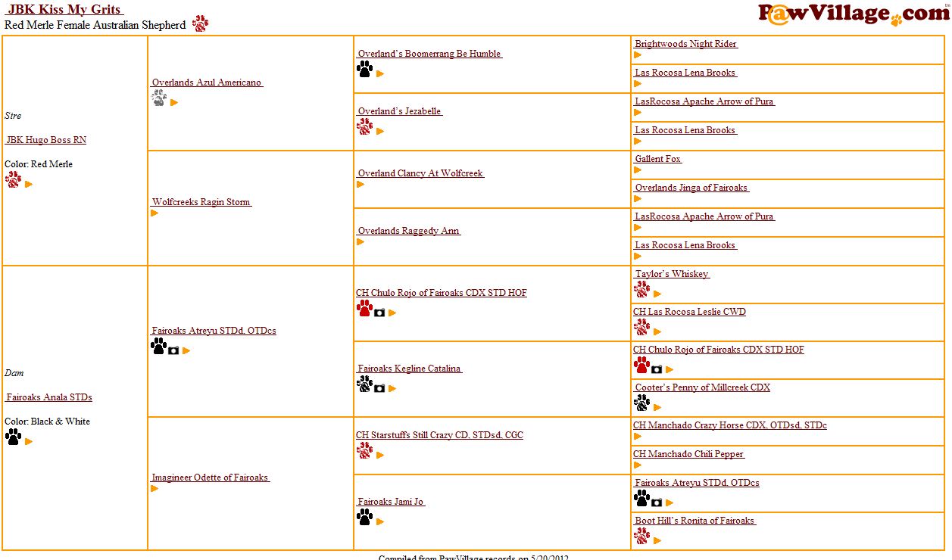Click red merle paw under CH Las Rocosa Leslie CWD
This screenshot has width=952, height=560.
[641, 327]
